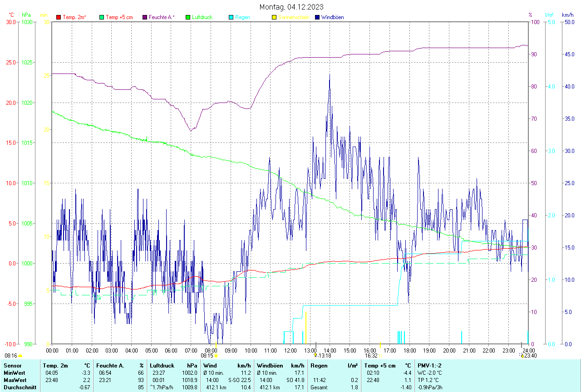Click the average wind value '10.4'

click(246, 387)
